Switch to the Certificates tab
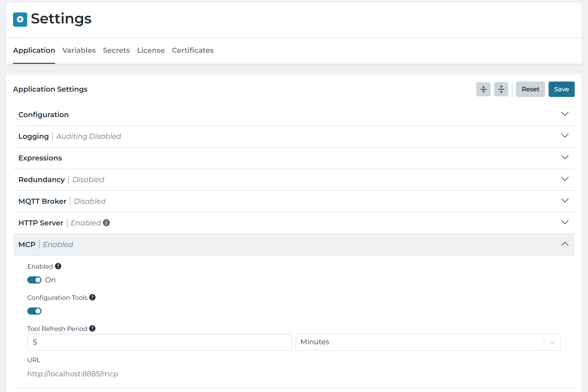Viewport: 588px width, 392px height. pos(193,50)
